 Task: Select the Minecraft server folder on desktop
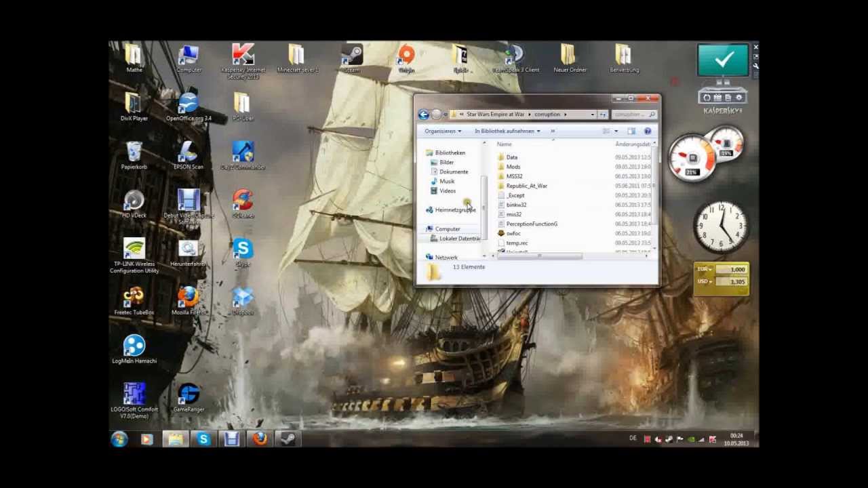297,59
